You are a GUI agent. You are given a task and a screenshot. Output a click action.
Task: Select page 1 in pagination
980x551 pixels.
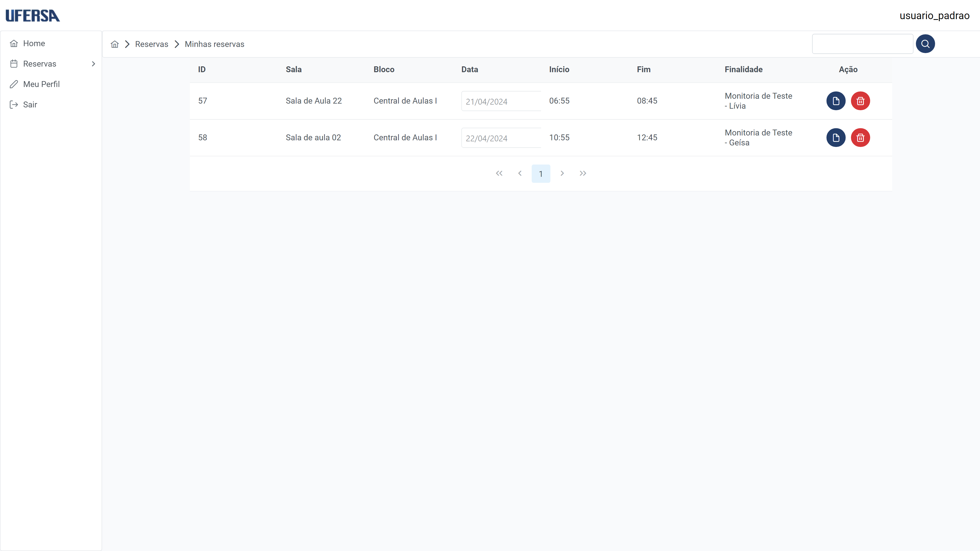(541, 174)
